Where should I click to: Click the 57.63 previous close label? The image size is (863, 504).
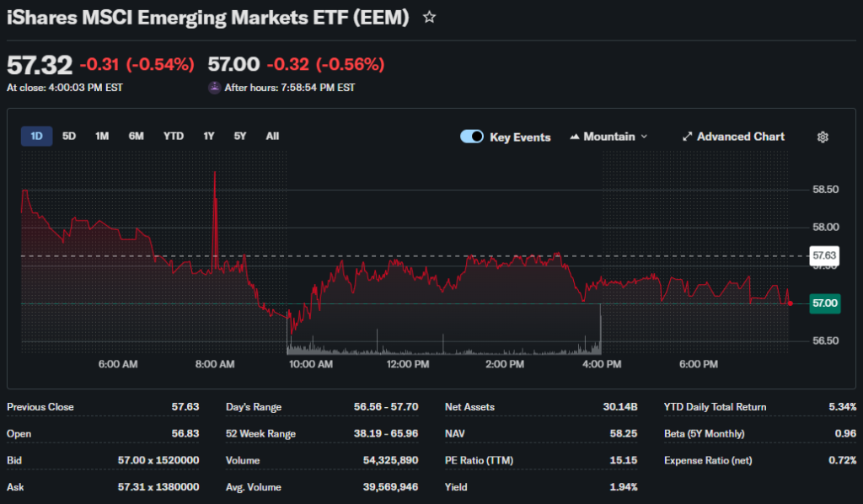(823, 255)
